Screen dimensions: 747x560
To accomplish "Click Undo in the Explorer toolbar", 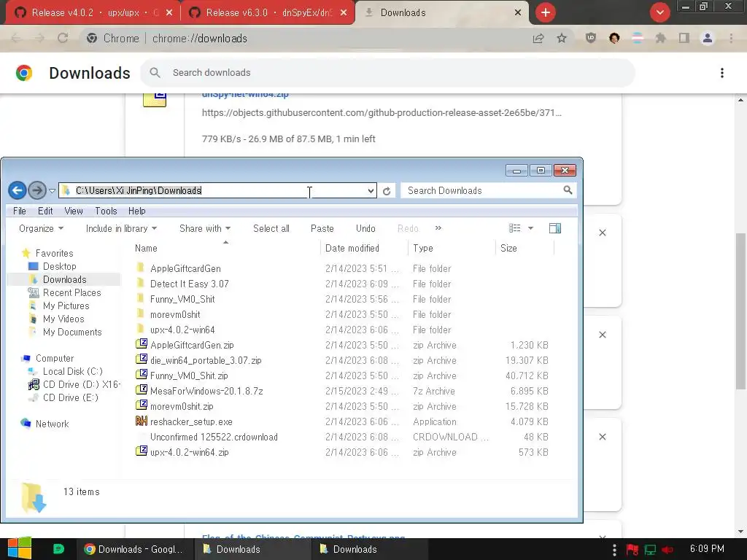I will [365, 228].
